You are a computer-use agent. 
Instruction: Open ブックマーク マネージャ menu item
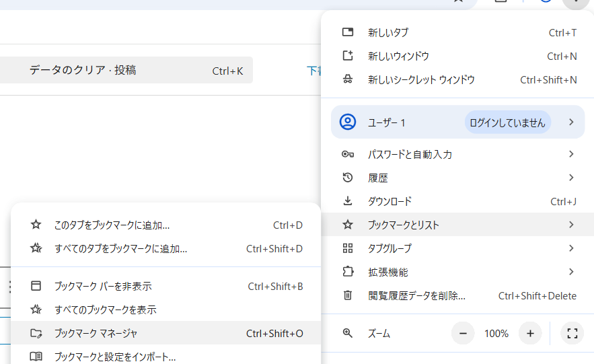pyautogui.click(x=96, y=333)
